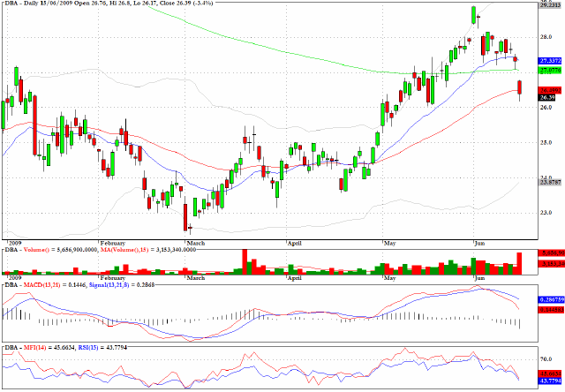Click the Jun label under the price chart
This screenshot has width=565, height=392.
(479, 243)
